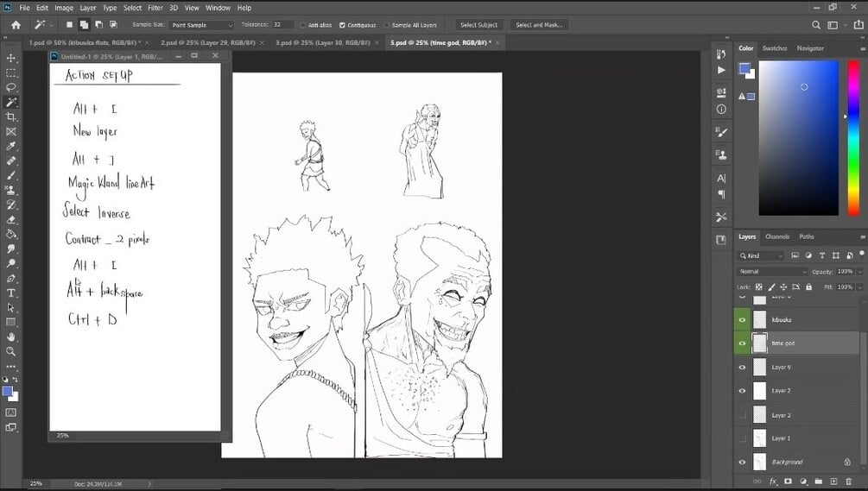Hide the Layer 9 layer
Image resolution: width=868 pixels, height=491 pixels.
click(743, 367)
